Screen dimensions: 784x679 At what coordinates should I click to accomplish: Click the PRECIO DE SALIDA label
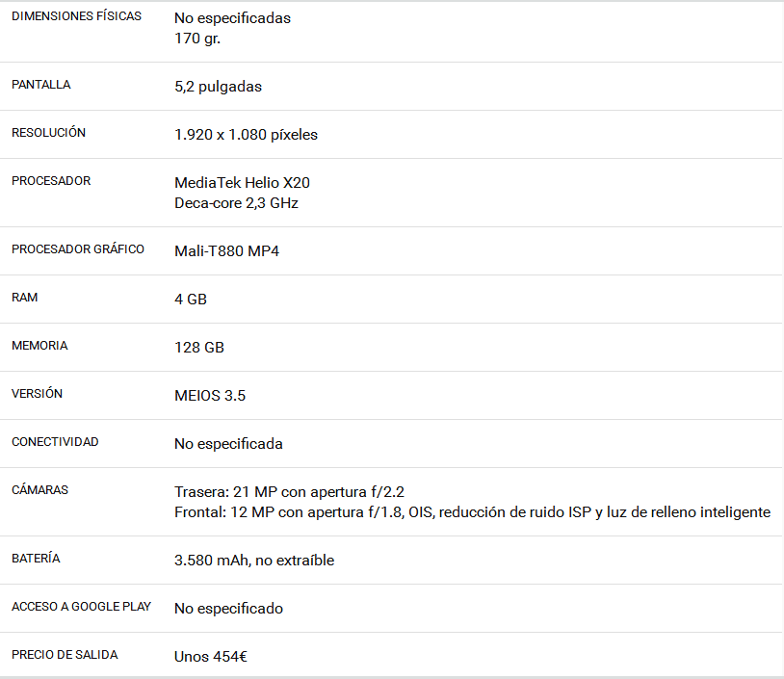(65, 655)
